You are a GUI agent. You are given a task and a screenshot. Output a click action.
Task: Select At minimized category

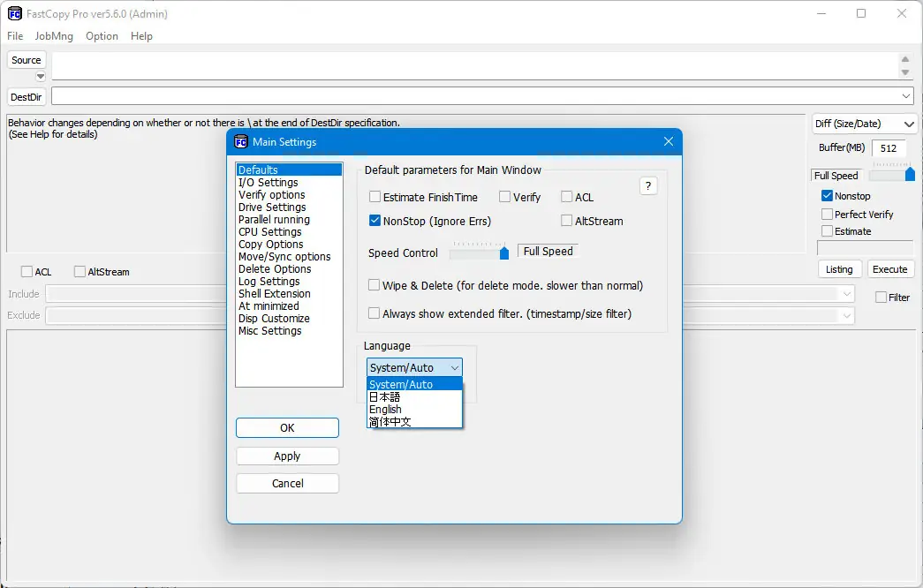coord(289,306)
